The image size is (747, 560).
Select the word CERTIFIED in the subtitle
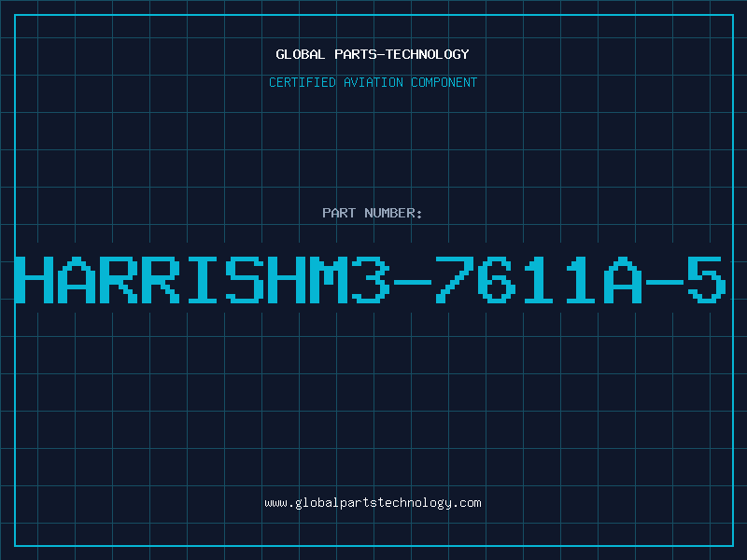303,82
